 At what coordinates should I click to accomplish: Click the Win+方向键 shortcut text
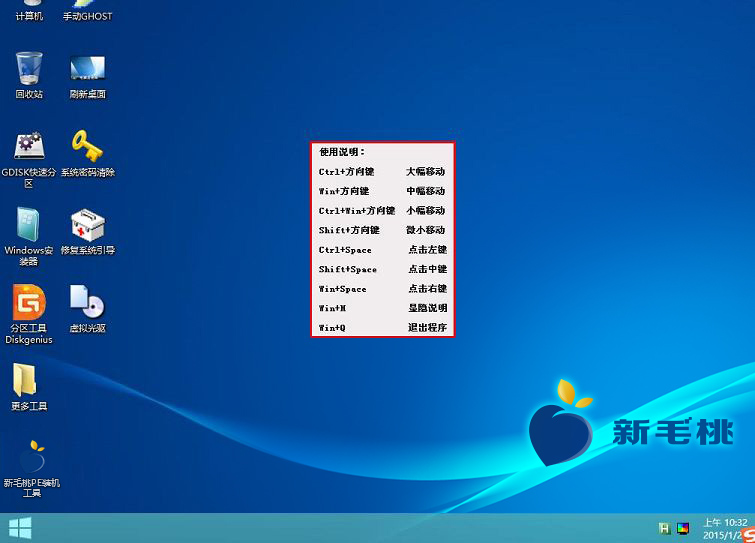344,191
